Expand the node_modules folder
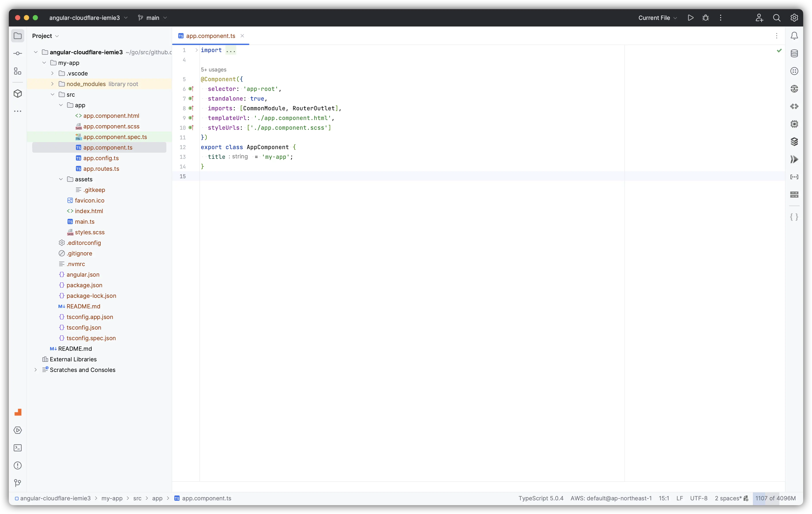 pyautogui.click(x=52, y=84)
